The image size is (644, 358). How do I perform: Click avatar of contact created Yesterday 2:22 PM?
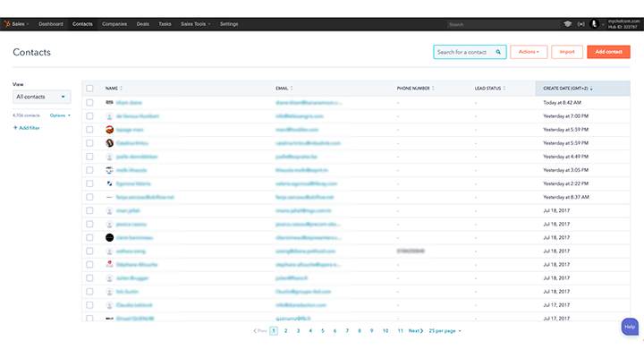coord(109,183)
